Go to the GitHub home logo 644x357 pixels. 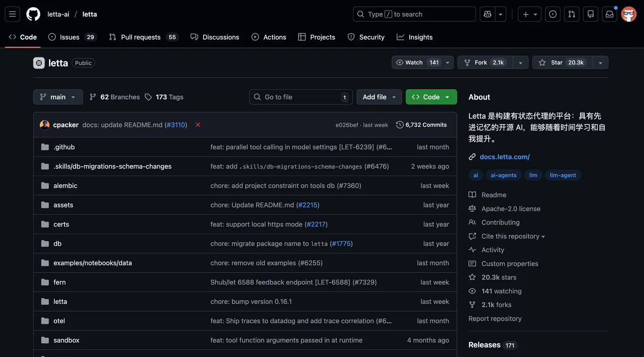pos(33,14)
